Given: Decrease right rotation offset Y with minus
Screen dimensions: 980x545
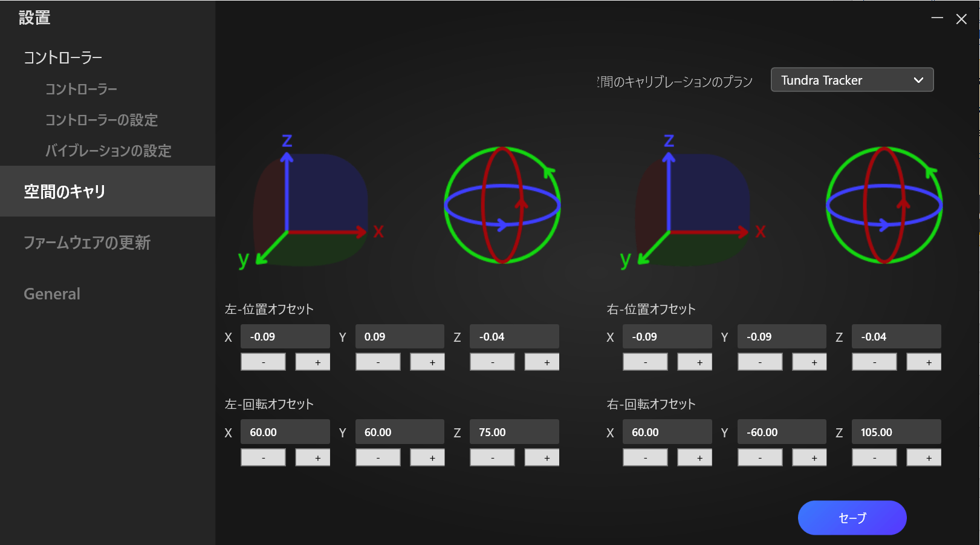Looking at the screenshot, I should coord(760,458).
